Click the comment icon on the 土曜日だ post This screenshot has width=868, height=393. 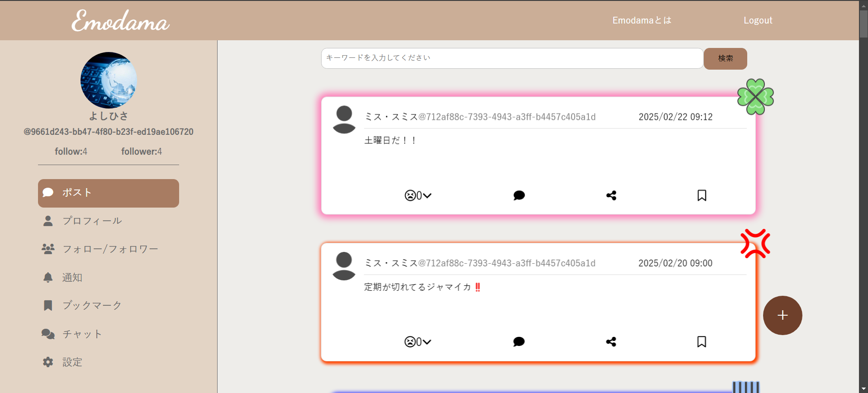coord(519,195)
